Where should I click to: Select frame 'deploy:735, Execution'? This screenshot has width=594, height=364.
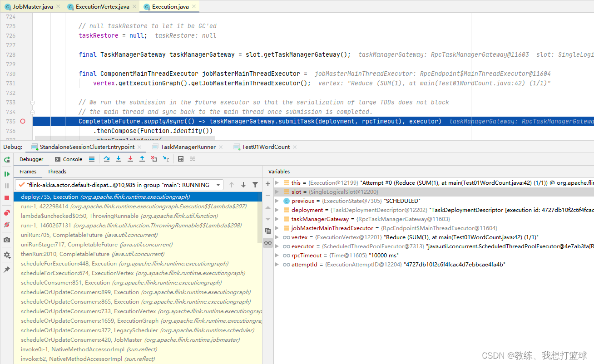point(138,197)
